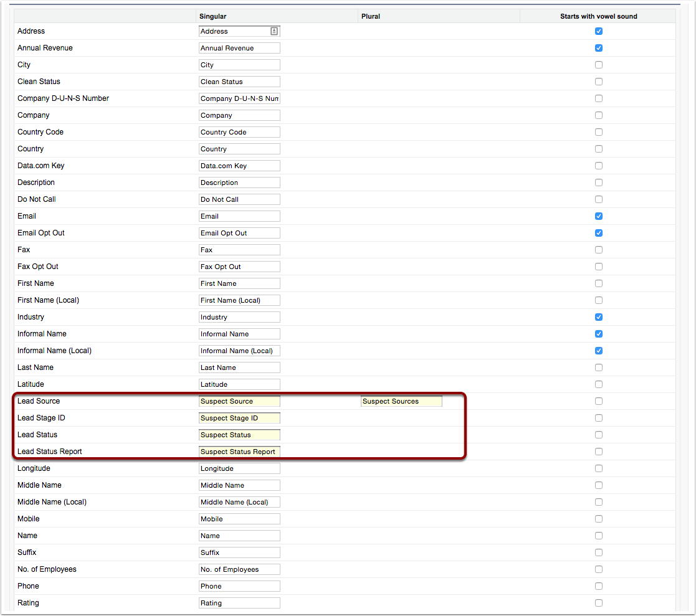Check vowel sound for Phone
Image resolution: width=696 pixels, height=616 pixels.
point(599,585)
